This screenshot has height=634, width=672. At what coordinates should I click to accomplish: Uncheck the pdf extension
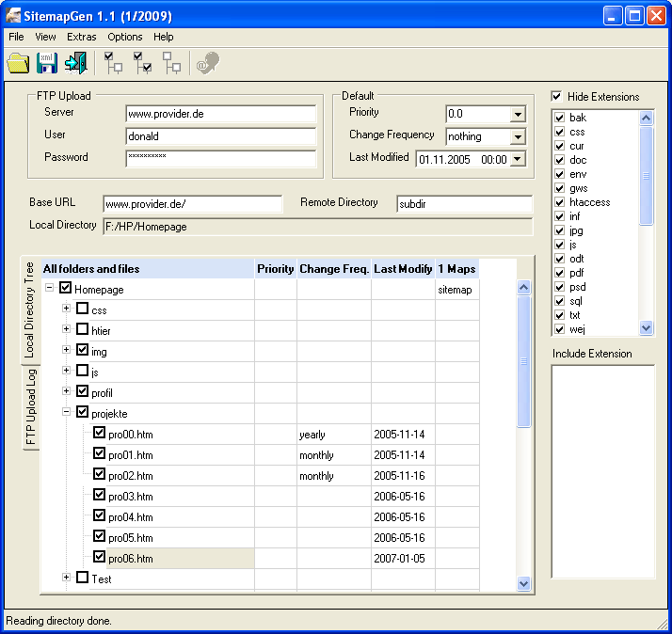(x=559, y=273)
